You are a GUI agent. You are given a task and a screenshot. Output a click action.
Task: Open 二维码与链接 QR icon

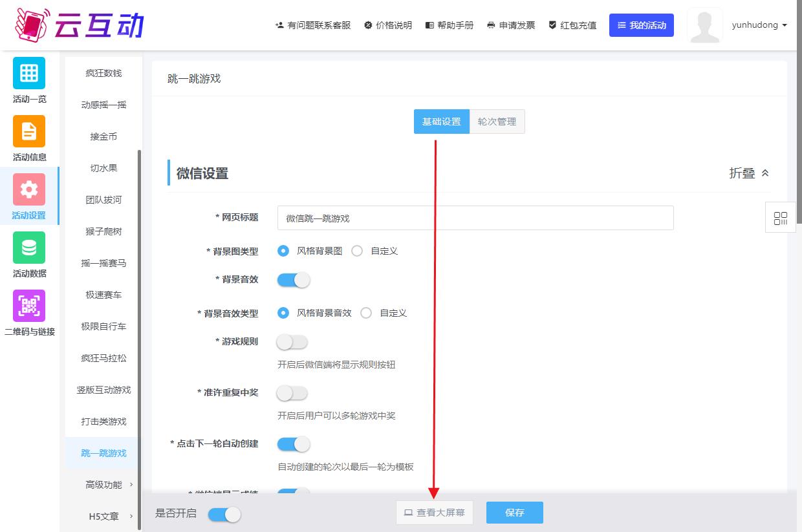coord(29,306)
